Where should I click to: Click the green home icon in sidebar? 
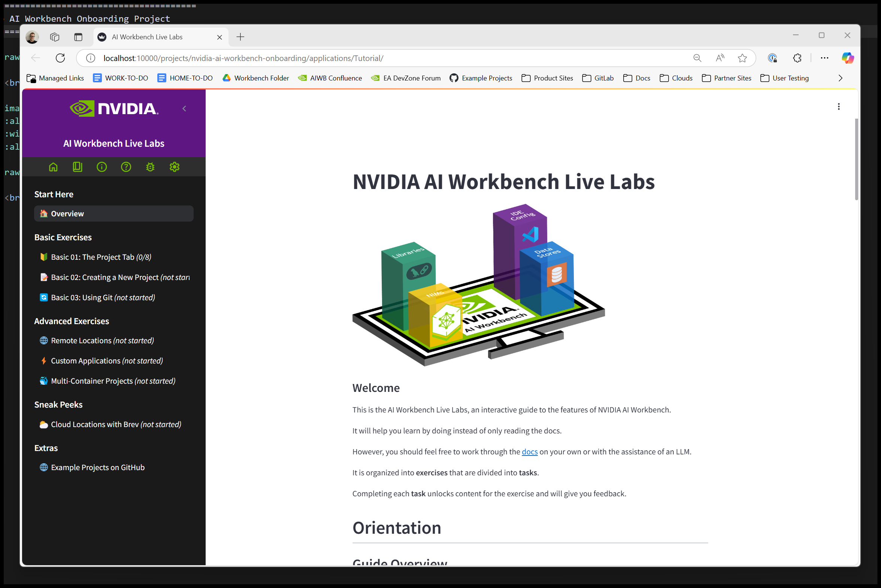click(53, 167)
